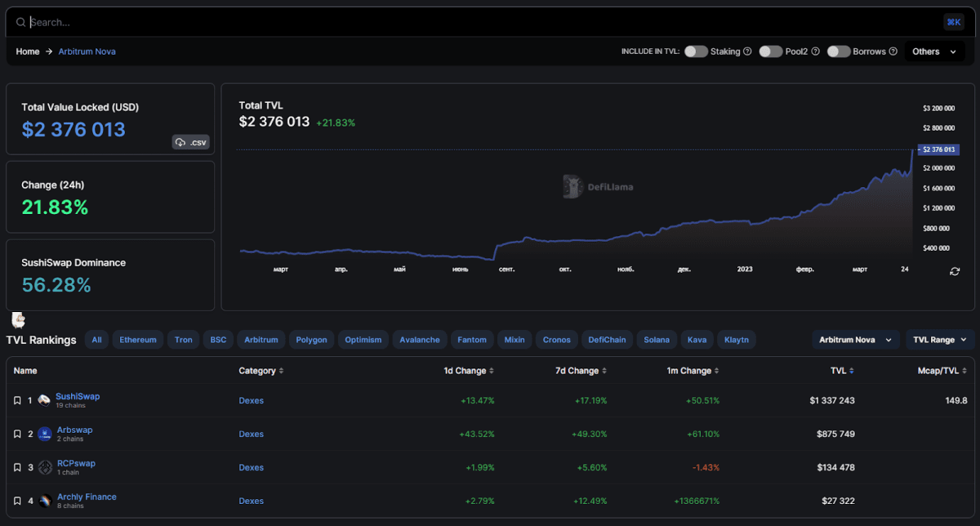This screenshot has width=980, height=526.
Task: Select the Klaytn chain tab
Action: [x=737, y=340]
